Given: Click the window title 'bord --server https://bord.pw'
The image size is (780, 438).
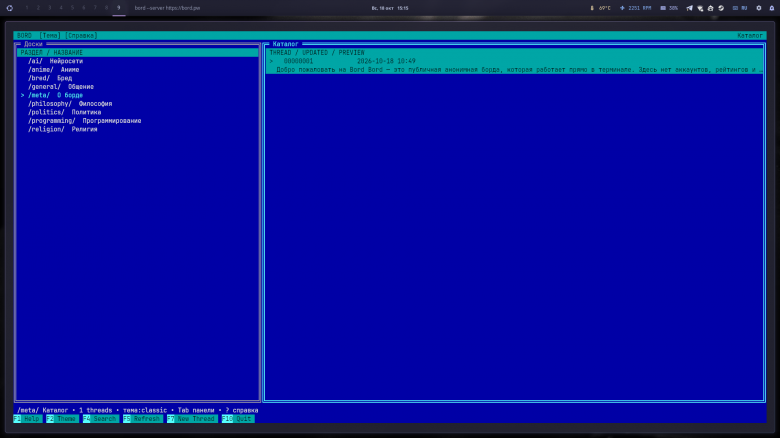Looking at the screenshot, I should point(167,8).
